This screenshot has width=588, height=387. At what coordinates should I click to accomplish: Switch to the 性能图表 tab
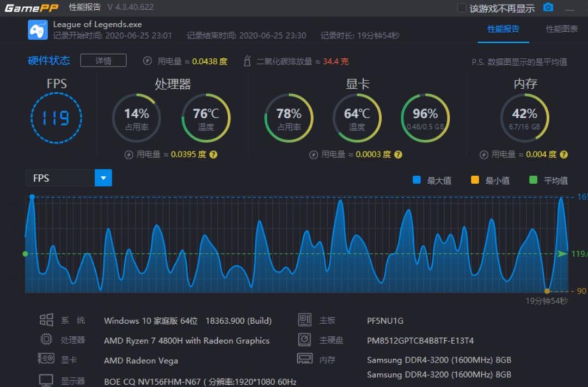[x=561, y=29]
